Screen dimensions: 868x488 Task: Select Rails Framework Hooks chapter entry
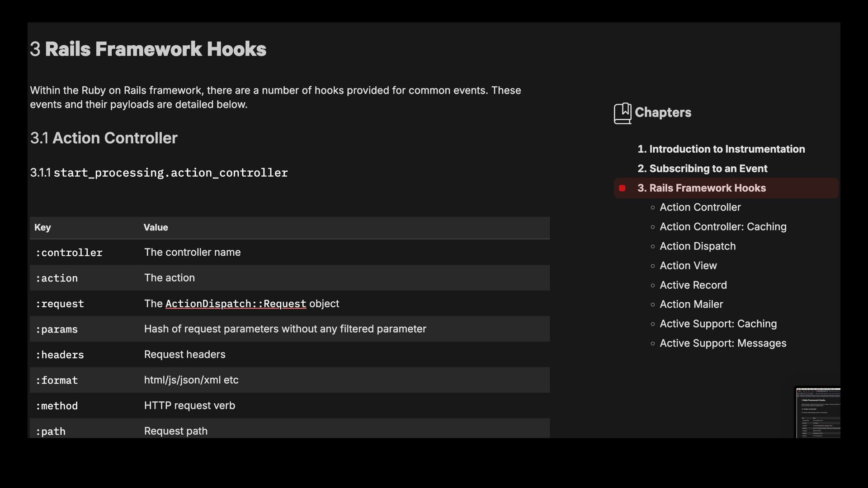coord(701,188)
